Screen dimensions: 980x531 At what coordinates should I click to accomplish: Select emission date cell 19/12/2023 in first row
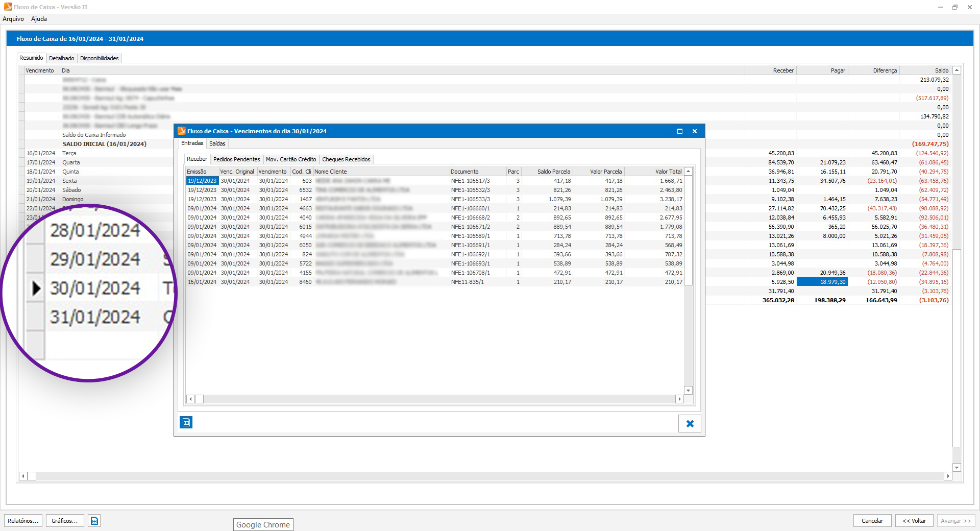point(202,181)
